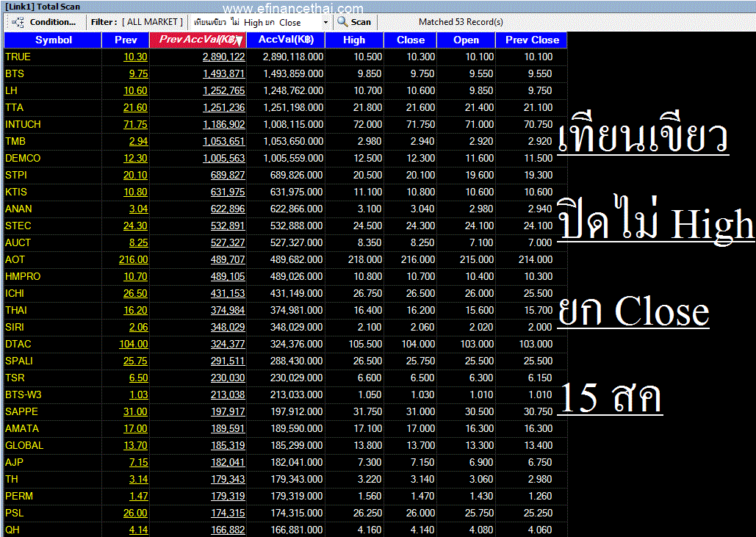Screen dimensions: 756x537
Task: Toggle the PrevAccVal sort arrow indicator
Action: coord(239,42)
